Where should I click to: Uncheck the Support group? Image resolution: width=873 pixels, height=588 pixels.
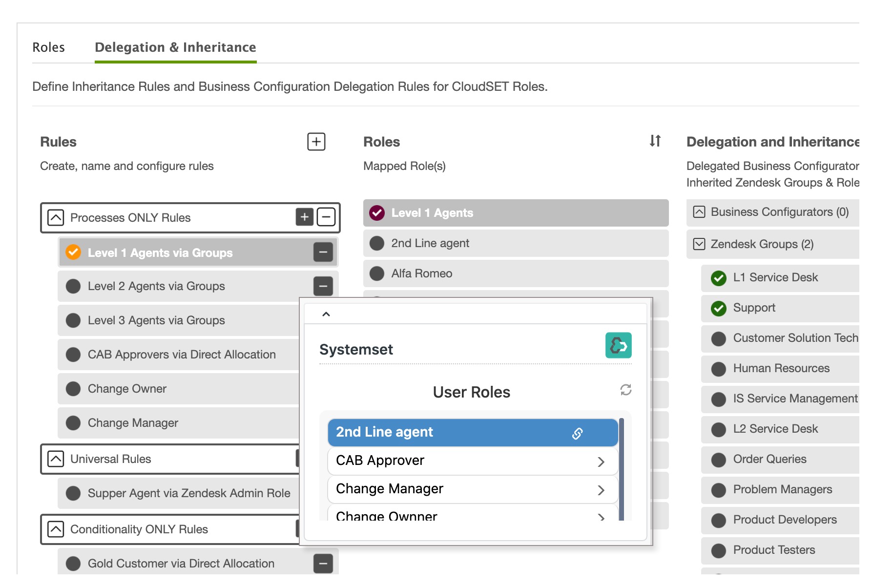tap(719, 309)
